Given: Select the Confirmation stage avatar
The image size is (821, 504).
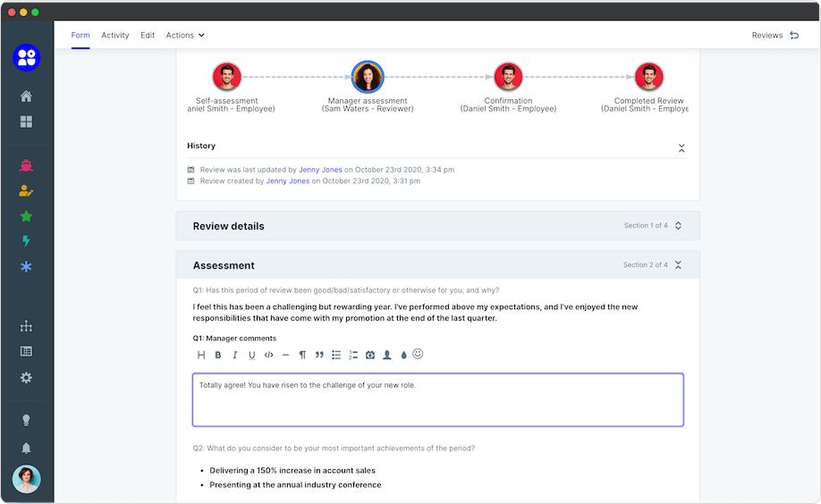Looking at the screenshot, I should [x=508, y=77].
